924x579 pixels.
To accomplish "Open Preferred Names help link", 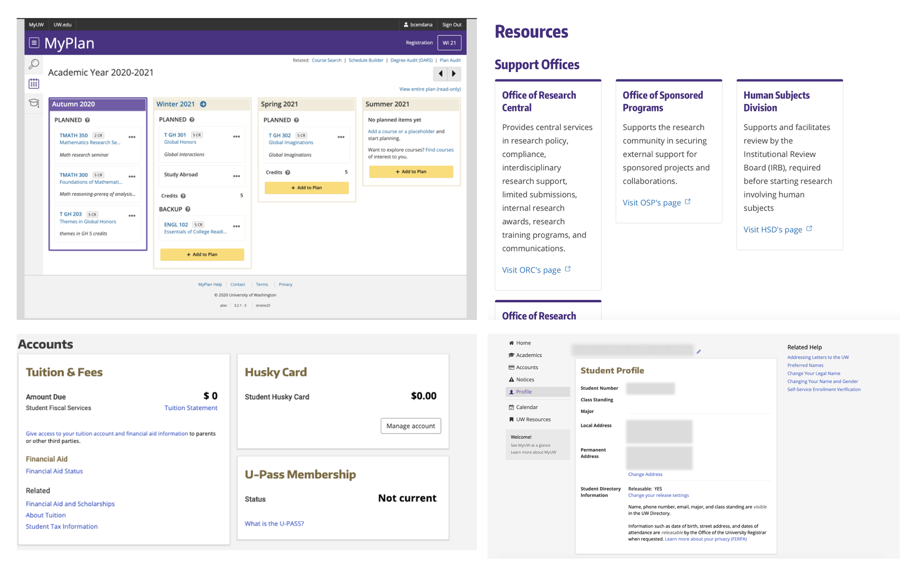I will click(x=805, y=365).
